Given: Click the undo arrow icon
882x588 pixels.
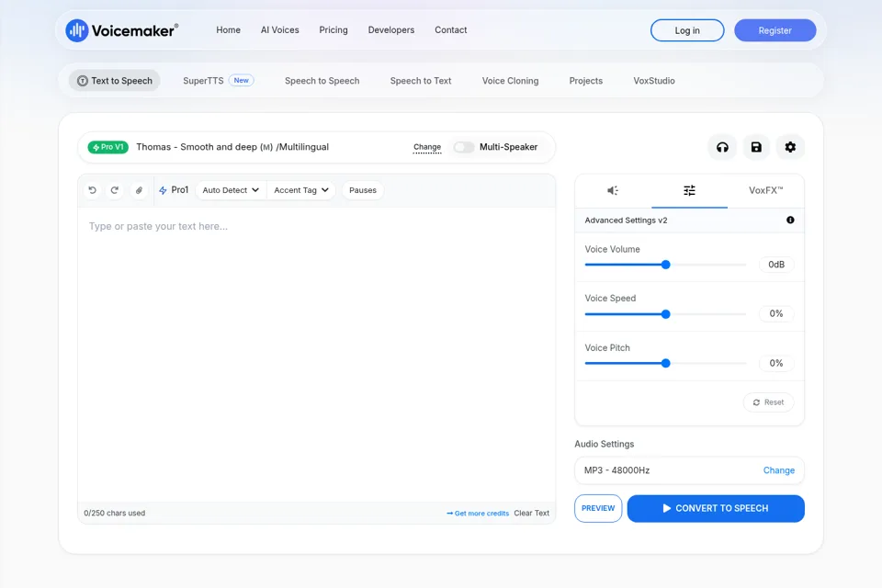Looking at the screenshot, I should [x=93, y=190].
